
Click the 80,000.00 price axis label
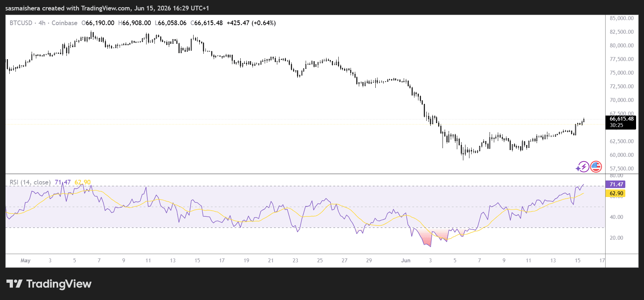[x=622, y=46]
